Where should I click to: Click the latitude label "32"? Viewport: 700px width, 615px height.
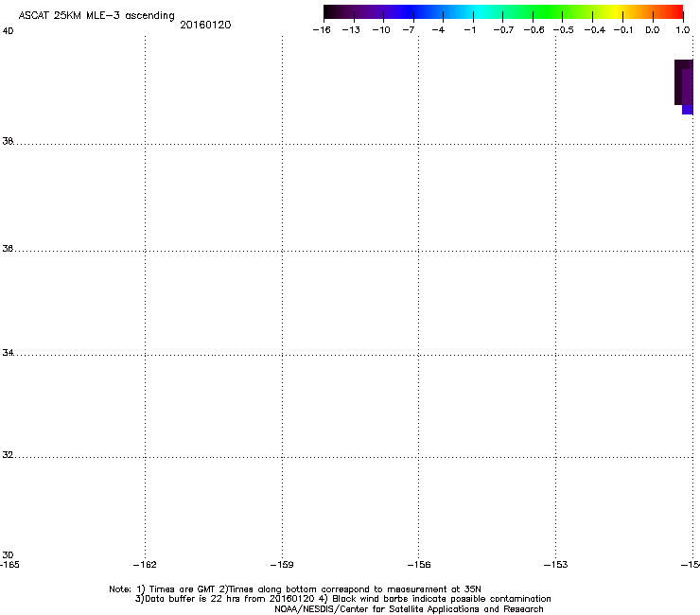point(8,455)
